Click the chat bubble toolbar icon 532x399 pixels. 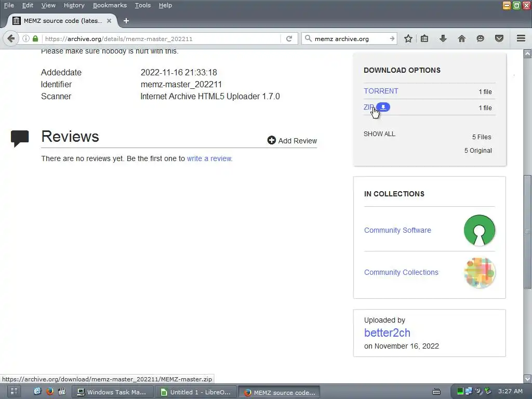coord(480,38)
